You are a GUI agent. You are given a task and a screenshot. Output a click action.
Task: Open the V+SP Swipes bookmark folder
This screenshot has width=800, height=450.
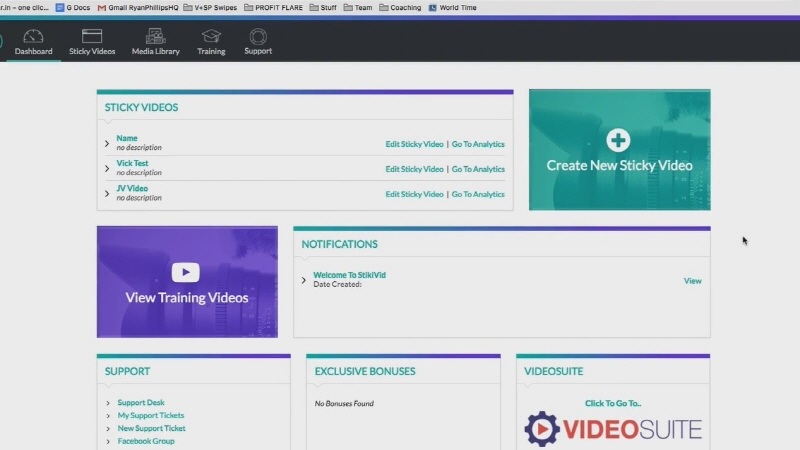coord(210,8)
